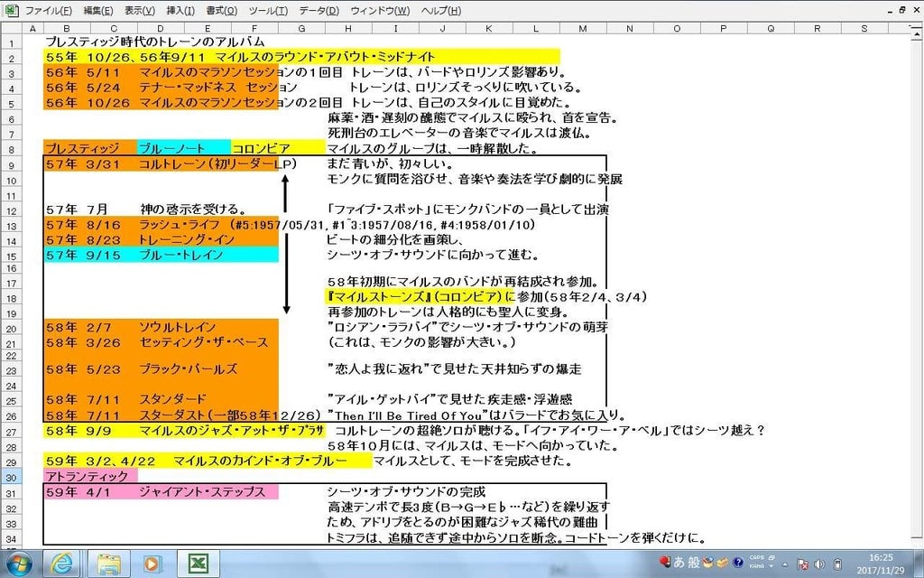Open the Windows Start menu
The width and height of the screenshot is (924, 578).
19,564
